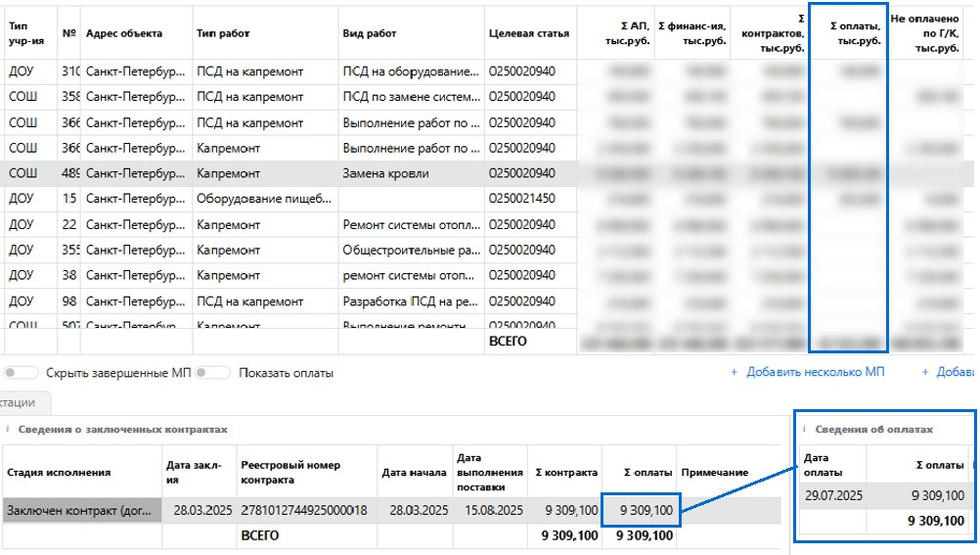This screenshot has width=980, height=555.
Task: Click the info icon beside "Сведения о заключенных контрактах"
Action: pyautogui.click(x=7, y=429)
